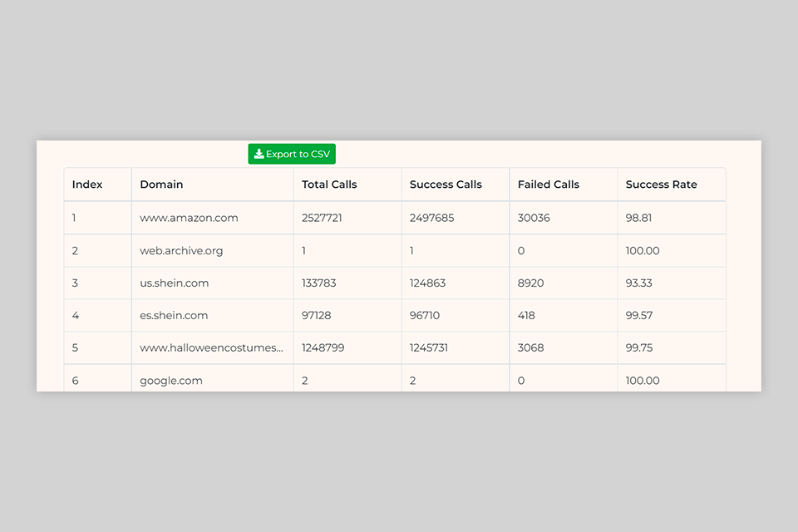
Task: Select the google.com domain cell
Action: pyautogui.click(x=171, y=381)
